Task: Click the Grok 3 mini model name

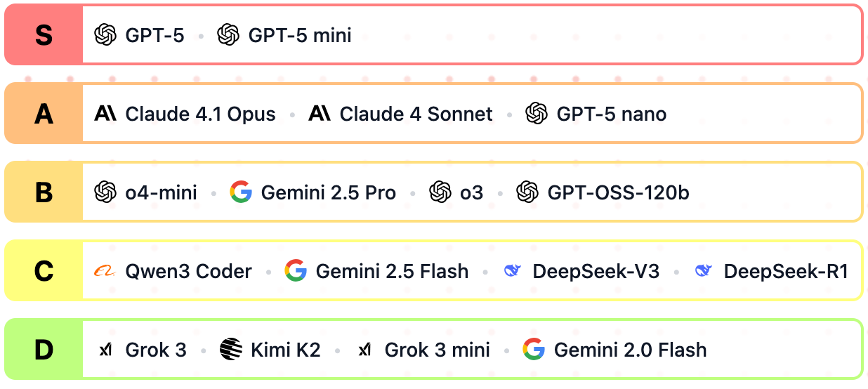Action: pyautogui.click(x=437, y=350)
